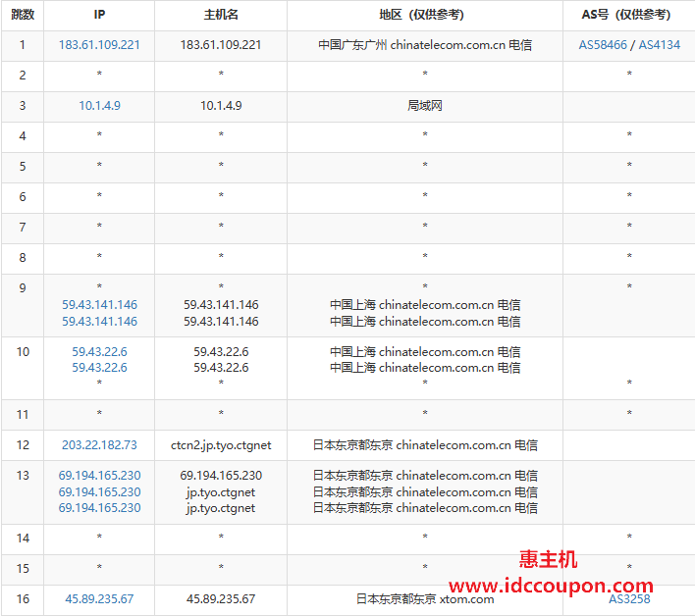Select hostname cell 45.89.235.67 in hop 16

click(221, 598)
